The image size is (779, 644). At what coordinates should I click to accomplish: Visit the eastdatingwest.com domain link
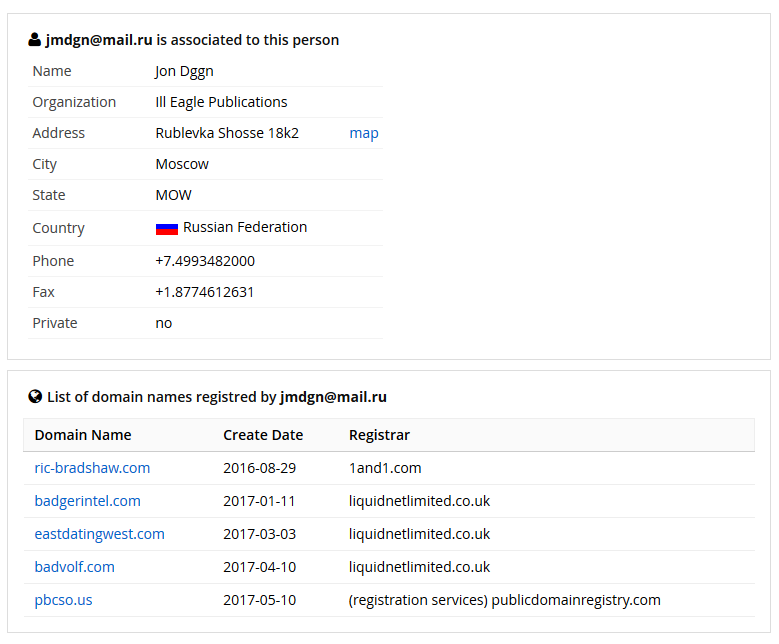(99, 534)
